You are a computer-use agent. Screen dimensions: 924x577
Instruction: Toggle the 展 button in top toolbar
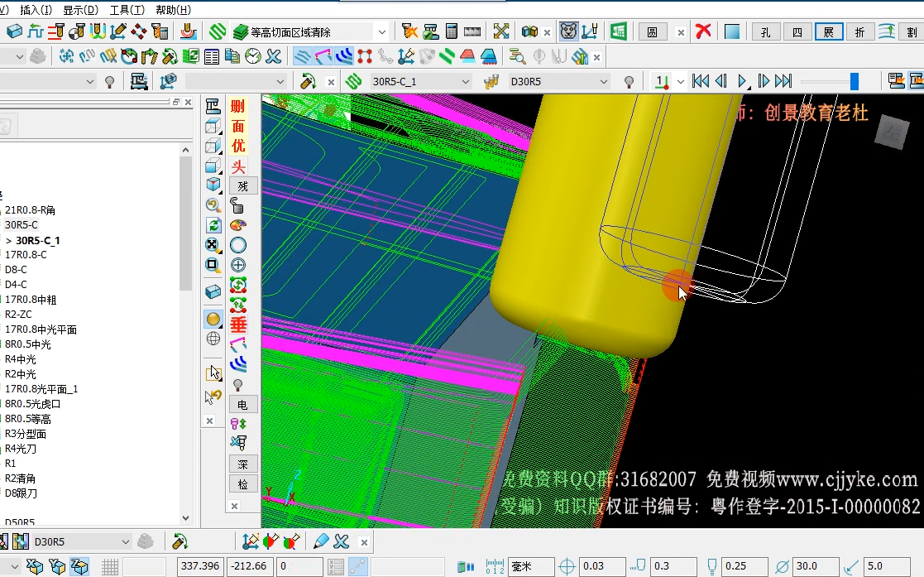(829, 31)
